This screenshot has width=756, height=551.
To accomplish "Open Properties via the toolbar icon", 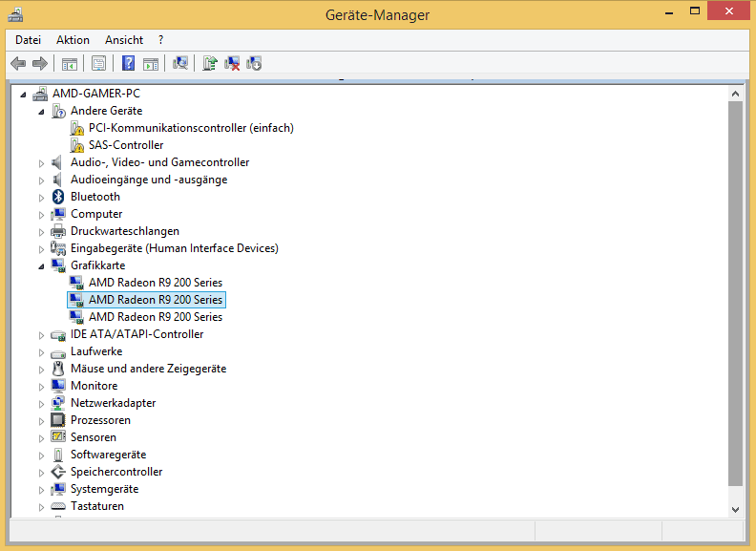I will [x=99, y=63].
